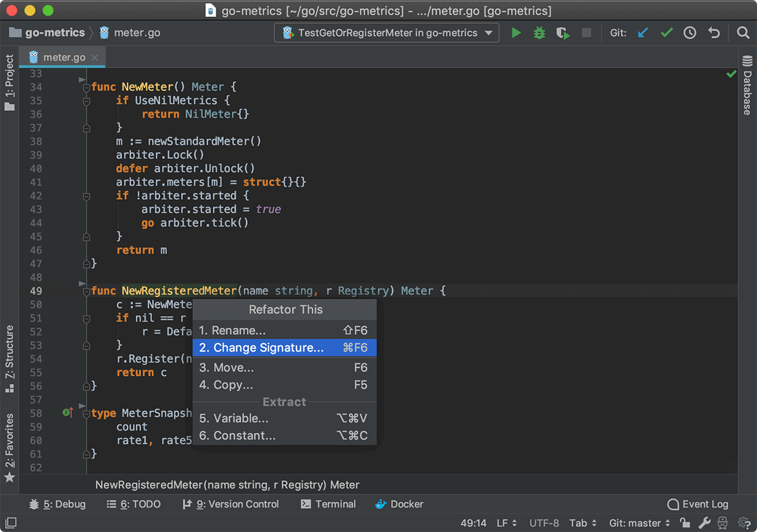Commit changes with the green checkmark icon
The image size is (757, 532).
coord(667,32)
